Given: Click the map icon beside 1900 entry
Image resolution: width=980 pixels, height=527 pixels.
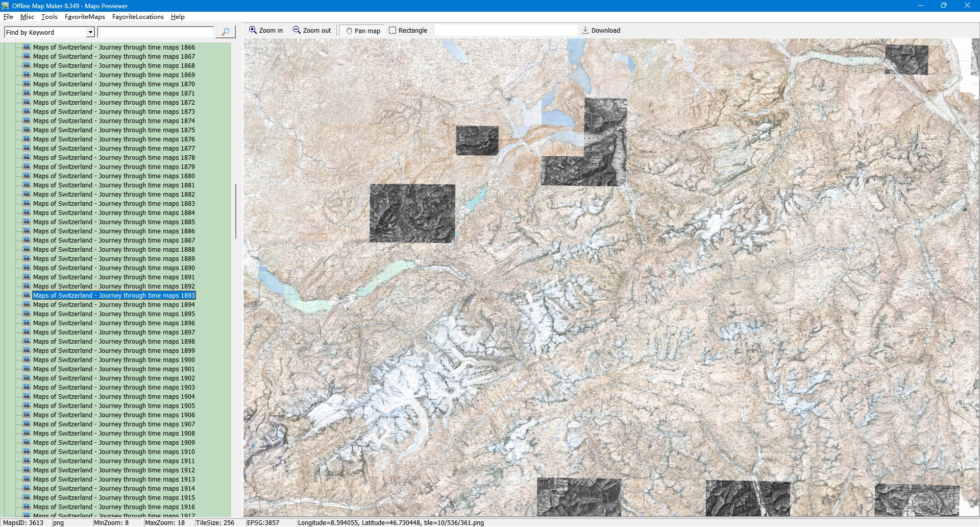Looking at the screenshot, I should pos(27,360).
